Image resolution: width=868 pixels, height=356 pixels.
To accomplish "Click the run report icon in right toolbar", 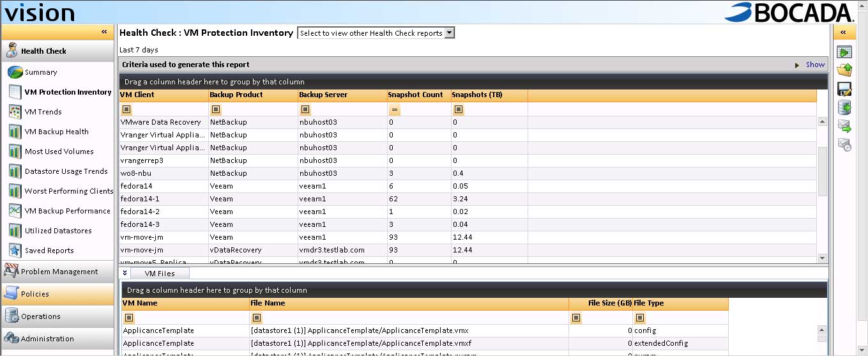I will click(844, 52).
